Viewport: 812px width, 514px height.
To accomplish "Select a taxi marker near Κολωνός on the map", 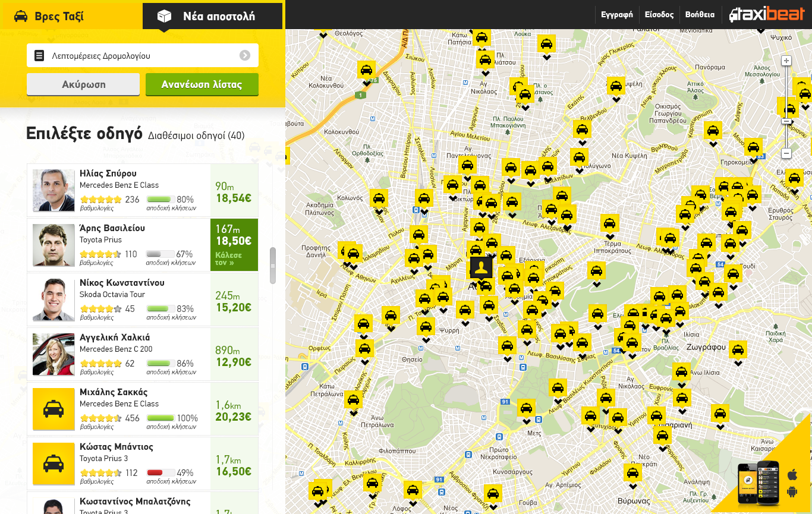I will coord(379,198).
